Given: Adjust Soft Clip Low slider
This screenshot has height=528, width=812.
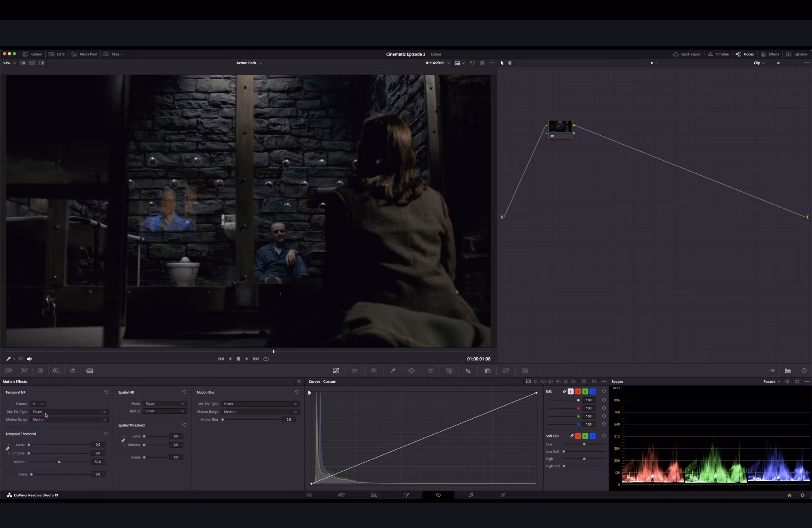Looking at the screenshot, I should point(584,444).
